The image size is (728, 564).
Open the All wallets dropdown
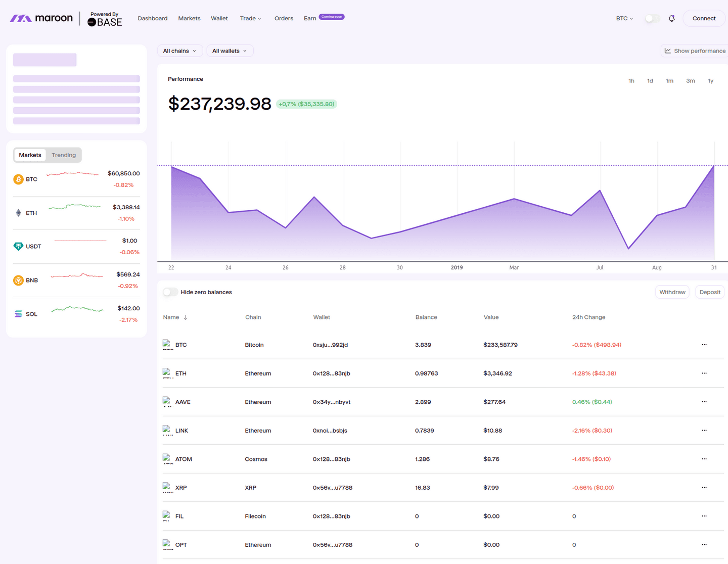tap(230, 51)
